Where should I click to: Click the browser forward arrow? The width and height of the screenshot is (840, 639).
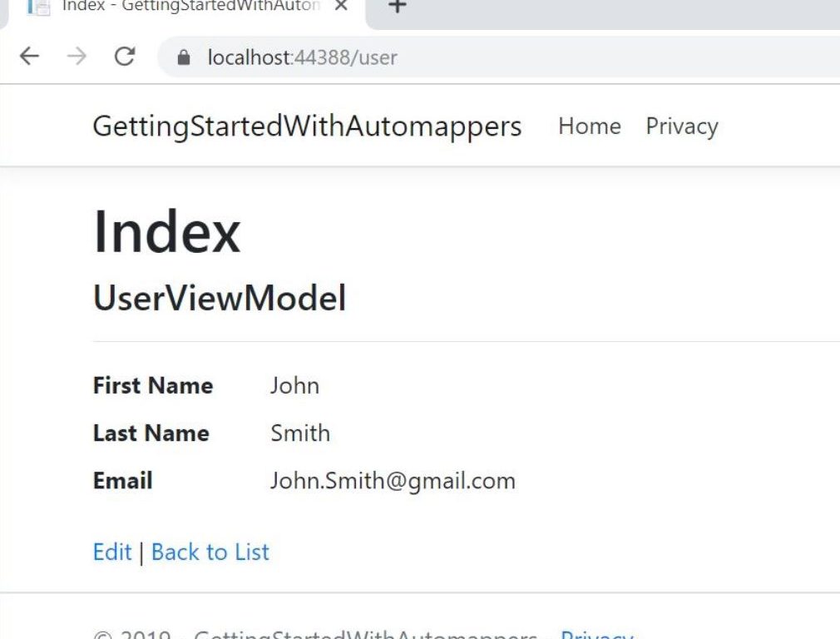coord(77,57)
